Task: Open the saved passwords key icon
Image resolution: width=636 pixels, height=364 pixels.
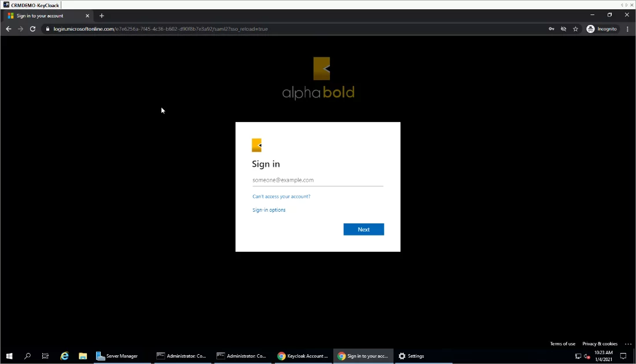Action: pos(552,29)
